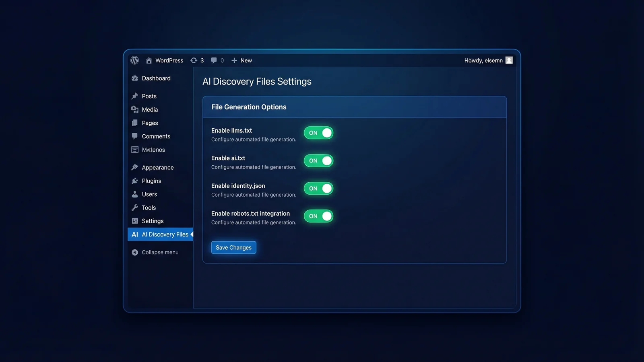The width and height of the screenshot is (644, 362).
Task: Click the Enable ai.txt label
Action: point(228,158)
